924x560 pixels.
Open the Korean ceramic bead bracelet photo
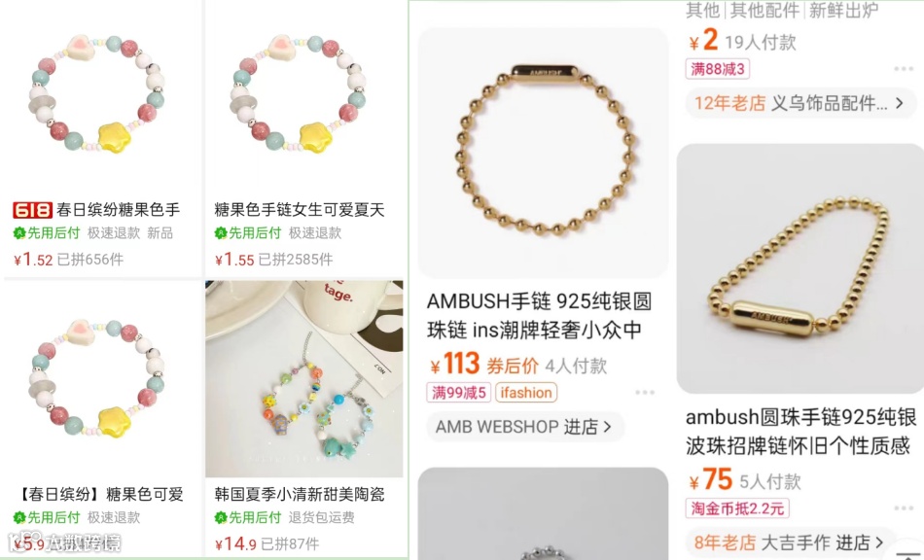(x=304, y=378)
